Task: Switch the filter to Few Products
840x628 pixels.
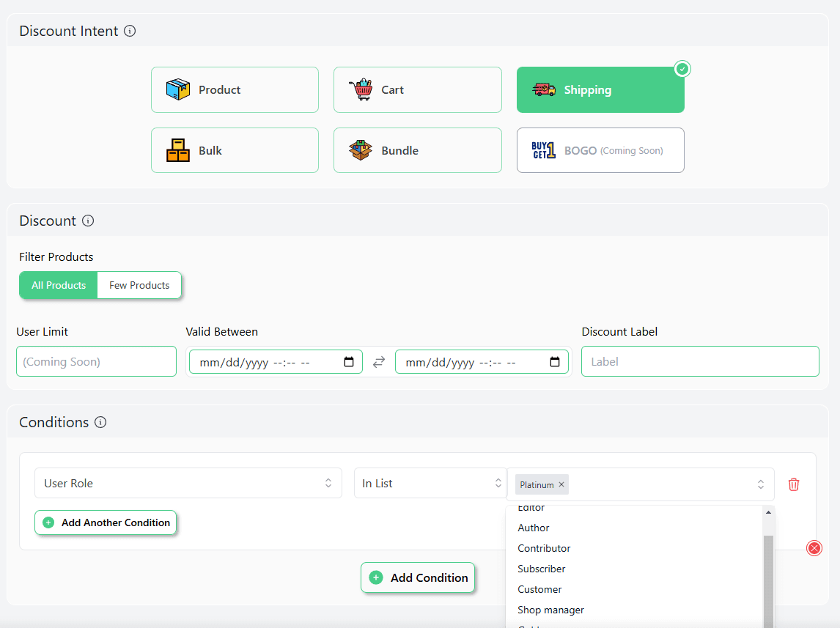Action: (139, 286)
